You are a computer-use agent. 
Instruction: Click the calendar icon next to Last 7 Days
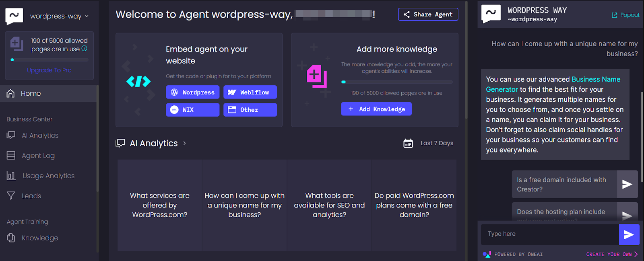coord(408,143)
